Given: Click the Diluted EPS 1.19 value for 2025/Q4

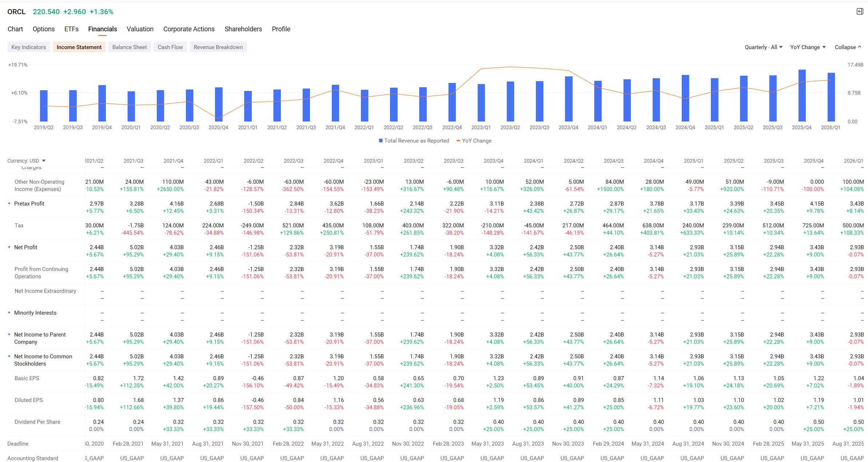Looking at the screenshot, I should pyautogui.click(x=819, y=400).
